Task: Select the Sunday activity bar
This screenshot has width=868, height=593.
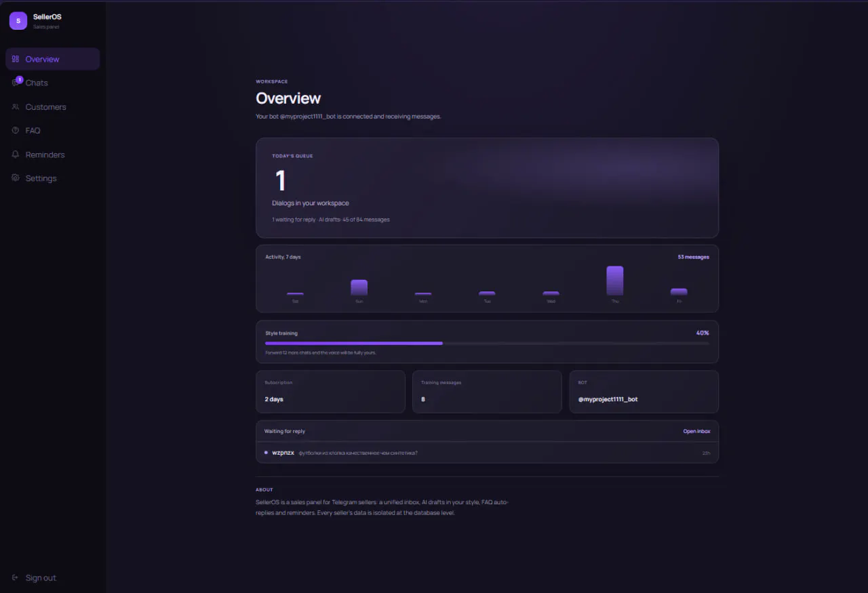Action: 359,287
